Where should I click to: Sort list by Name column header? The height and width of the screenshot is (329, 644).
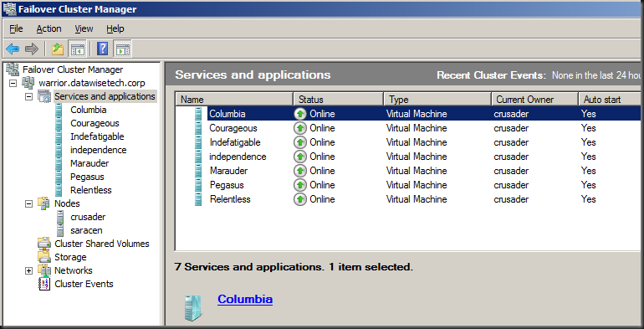coord(234,100)
